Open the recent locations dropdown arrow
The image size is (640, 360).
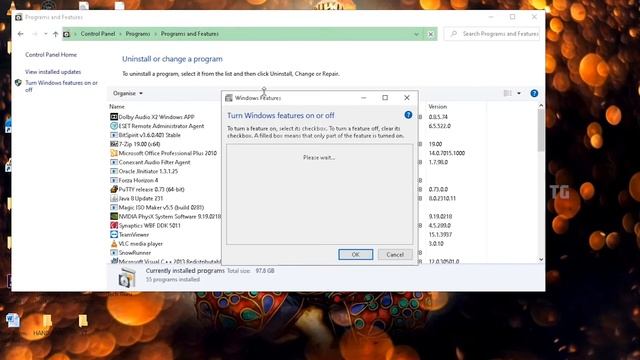click(46, 34)
